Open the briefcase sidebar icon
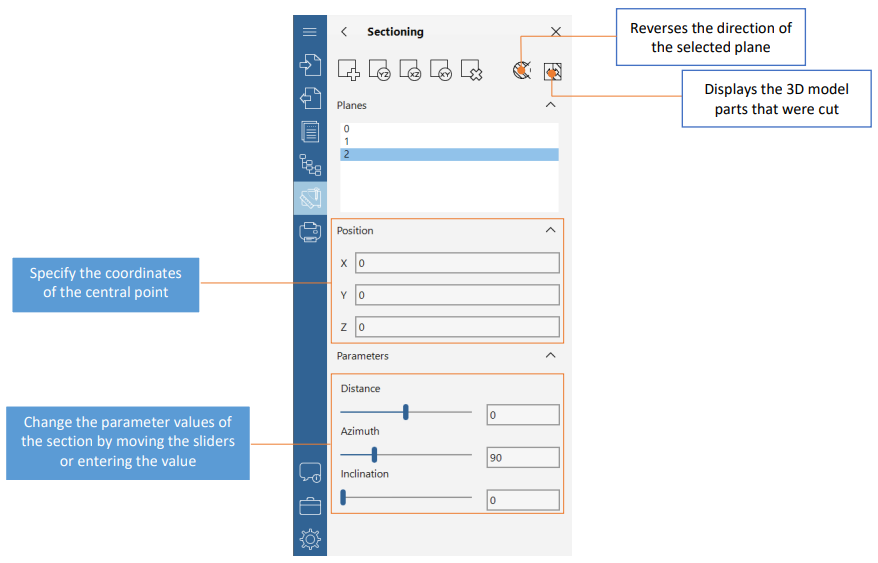Viewport: 878px width, 563px height. [x=310, y=506]
